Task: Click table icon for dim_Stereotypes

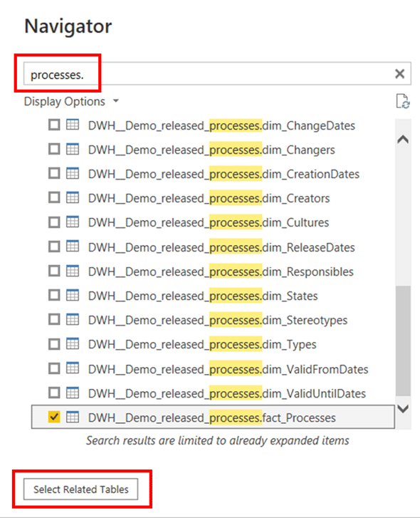Action: [73, 319]
